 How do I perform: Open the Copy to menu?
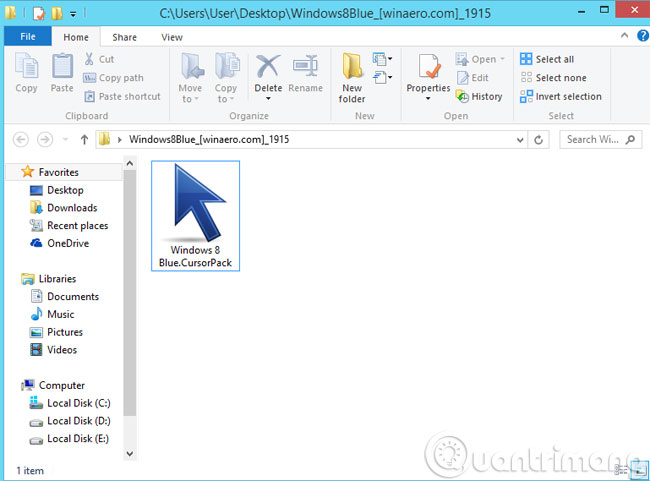tap(226, 78)
